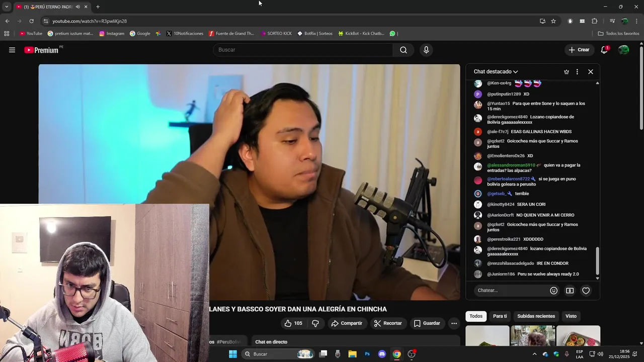The image size is (644, 362).
Task: Select the Visto filter chip
Action: click(x=571, y=316)
